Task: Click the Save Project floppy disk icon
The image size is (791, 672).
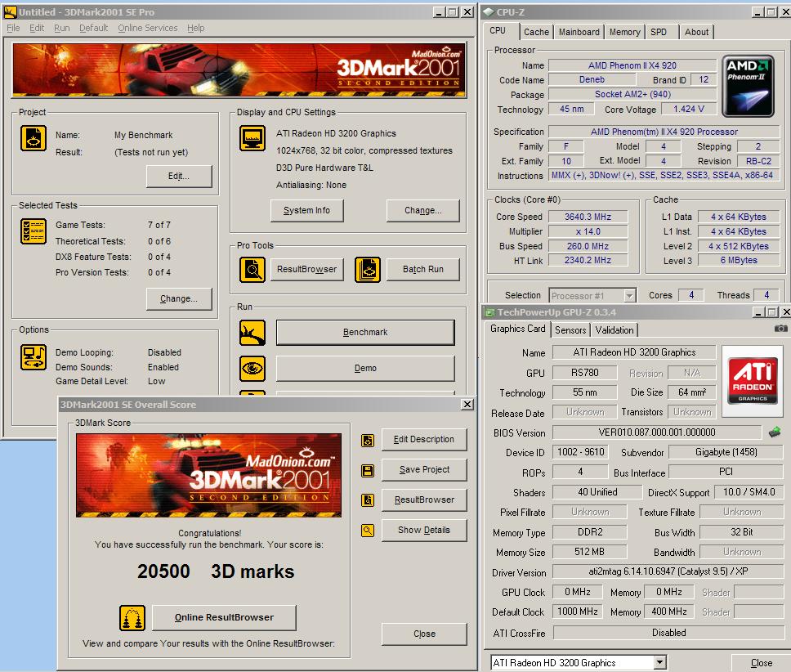Action: (368, 471)
